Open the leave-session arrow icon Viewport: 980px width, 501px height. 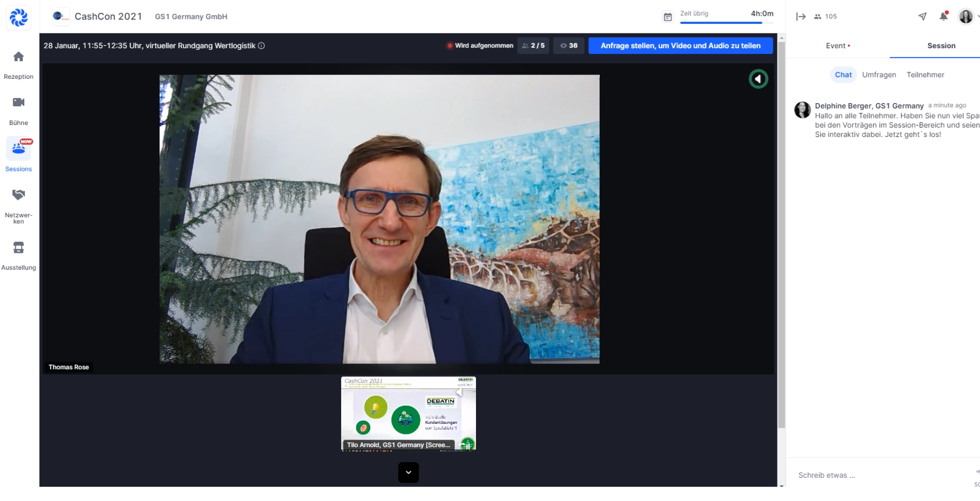(x=802, y=16)
